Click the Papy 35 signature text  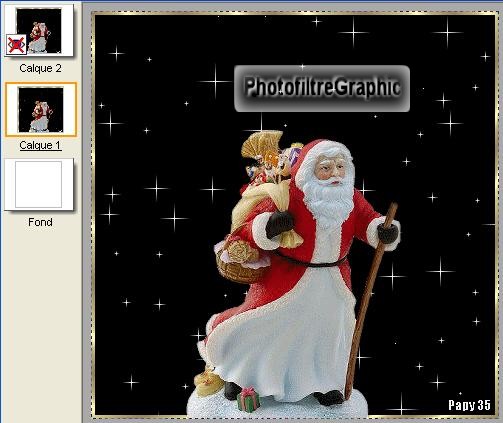click(469, 405)
